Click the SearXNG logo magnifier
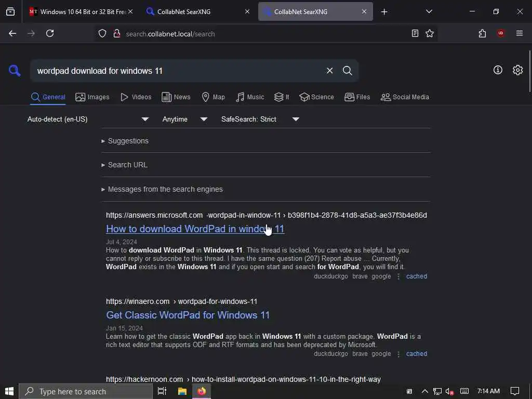This screenshot has height=399, width=532. click(x=15, y=71)
